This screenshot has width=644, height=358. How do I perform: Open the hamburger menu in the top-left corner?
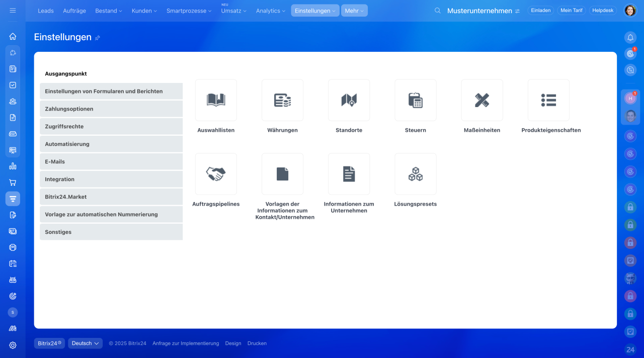point(13,11)
